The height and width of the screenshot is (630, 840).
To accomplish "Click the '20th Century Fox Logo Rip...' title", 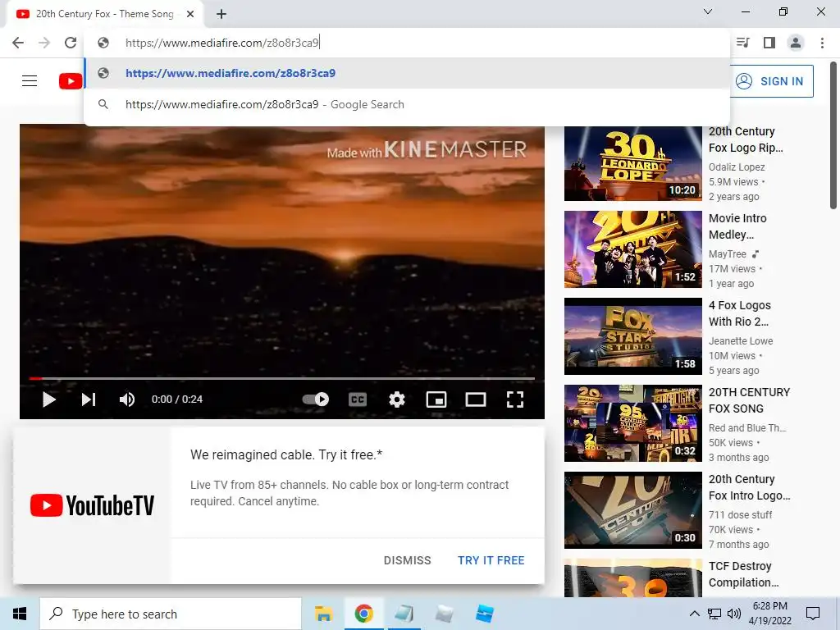I will (746, 139).
